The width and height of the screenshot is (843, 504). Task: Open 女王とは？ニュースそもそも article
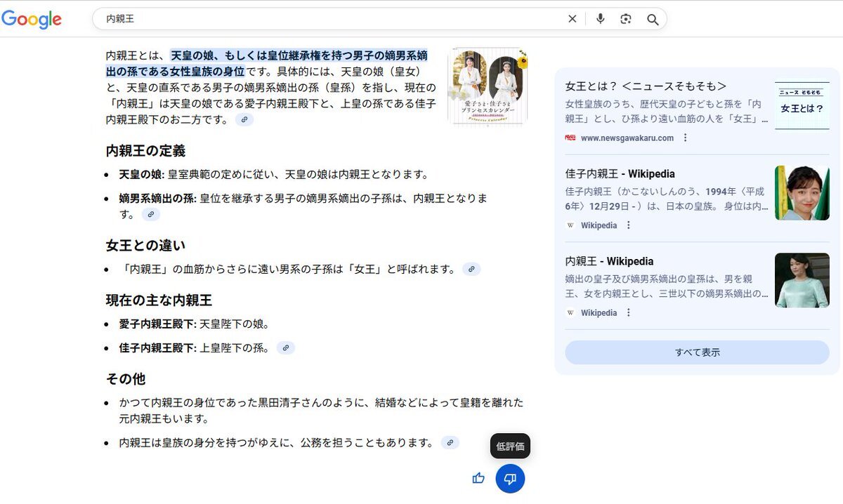(x=646, y=86)
